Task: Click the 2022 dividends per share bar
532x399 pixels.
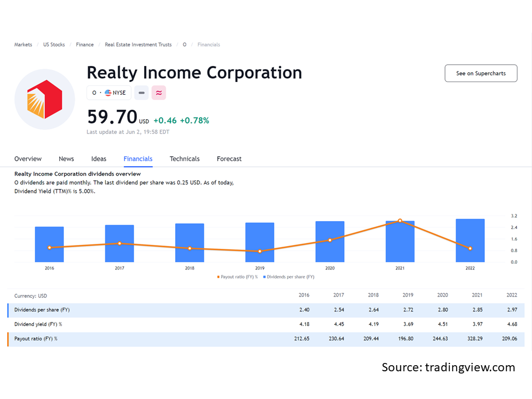Action: pos(470,241)
